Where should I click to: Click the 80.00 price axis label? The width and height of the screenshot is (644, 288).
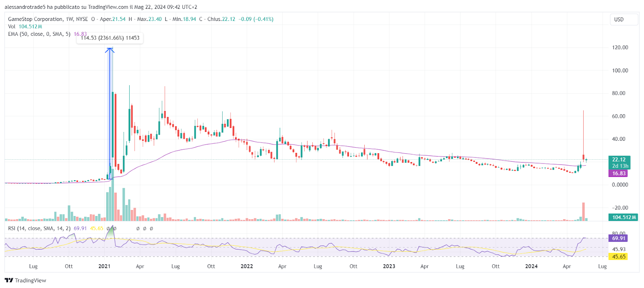click(x=619, y=93)
